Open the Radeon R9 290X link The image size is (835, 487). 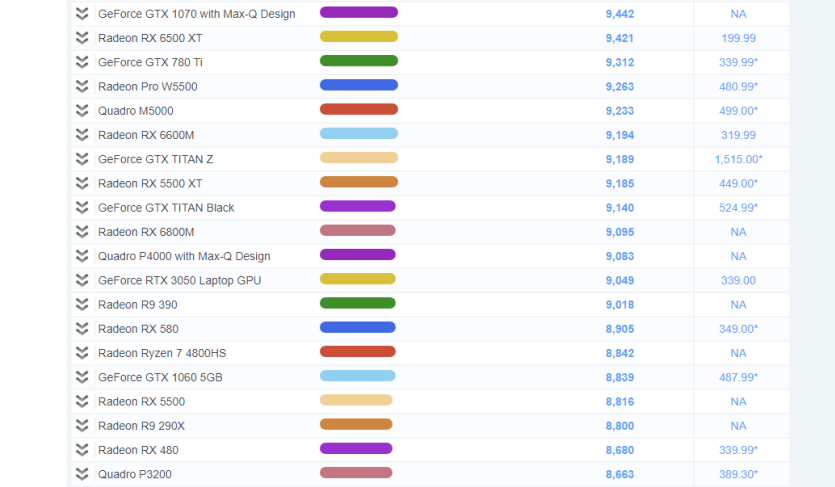(142, 425)
